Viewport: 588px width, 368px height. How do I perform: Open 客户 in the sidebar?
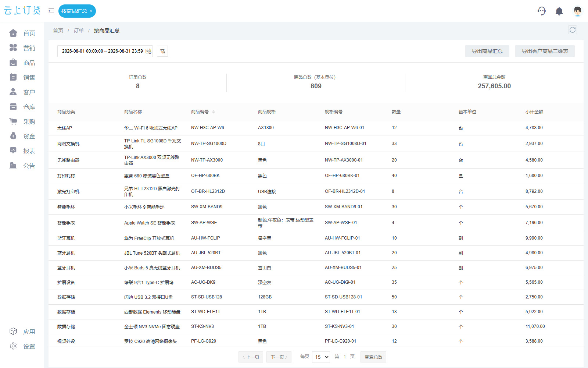click(22, 92)
